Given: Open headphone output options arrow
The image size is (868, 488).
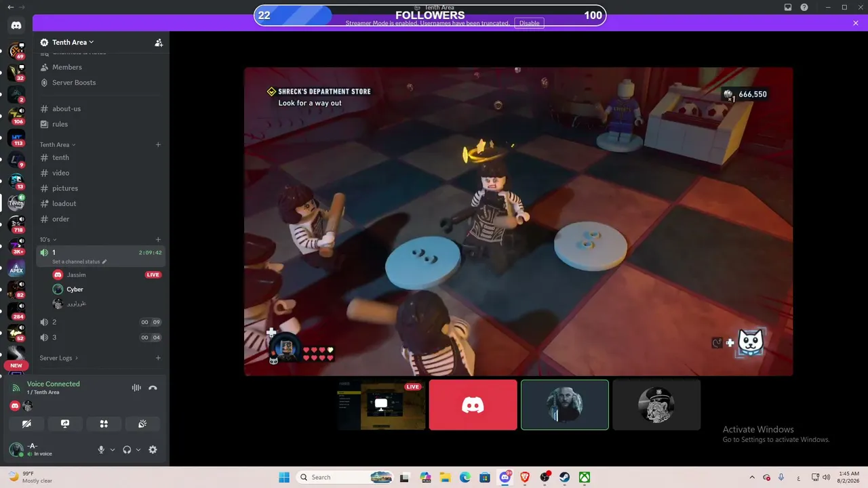Looking at the screenshot, I should coord(138,449).
